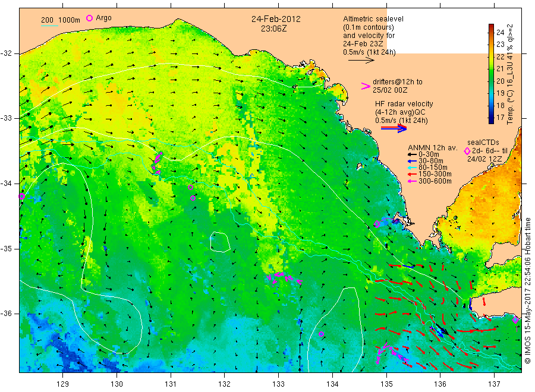The height and width of the screenshot is (392, 535).
Task: Click the '150-300m' depth label
Action: [x=435, y=174]
